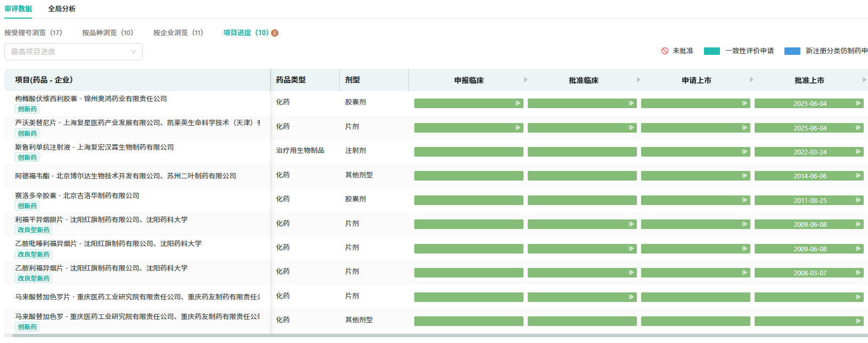Click arrow icon after 申请上市 column header
Image resolution: width=868 pixels, height=343 pixels.
[x=751, y=80]
